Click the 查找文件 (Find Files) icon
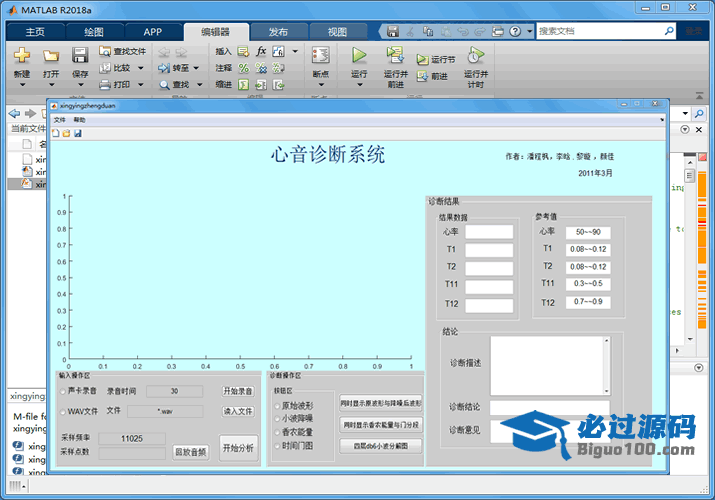This screenshot has height=500, width=715. (x=106, y=51)
